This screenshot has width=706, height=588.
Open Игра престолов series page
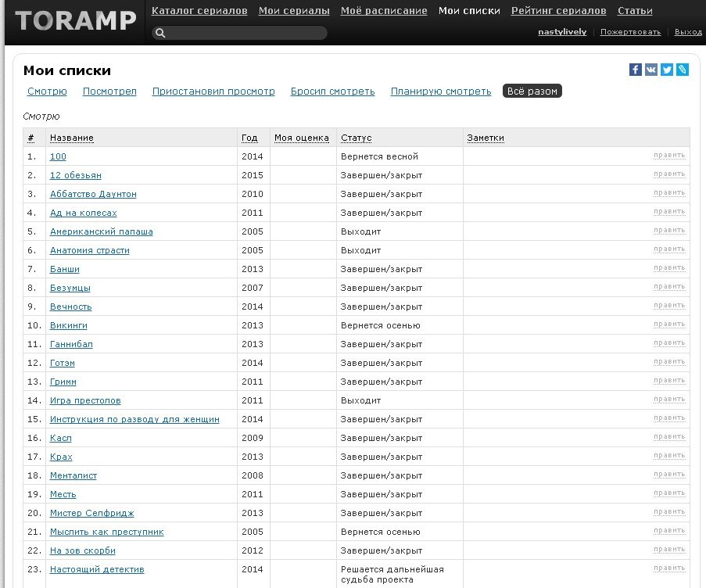(85, 400)
